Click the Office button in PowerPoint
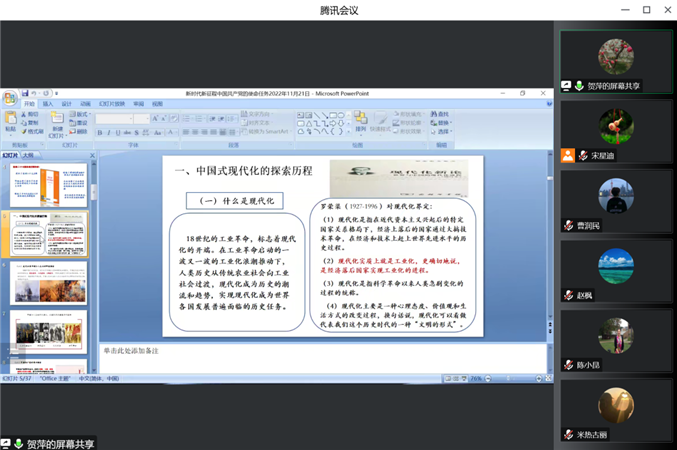This screenshot has height=450, width=677. pyautogui.click(x=9, y=98)
